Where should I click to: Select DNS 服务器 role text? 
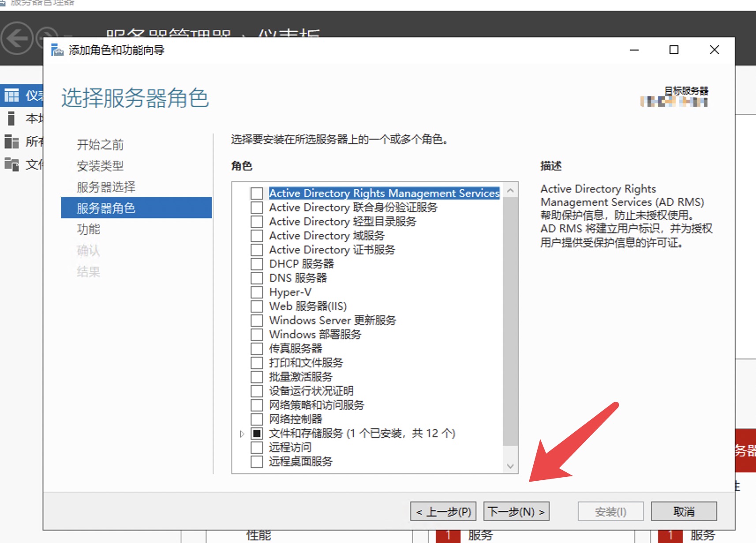click(298, 278)
